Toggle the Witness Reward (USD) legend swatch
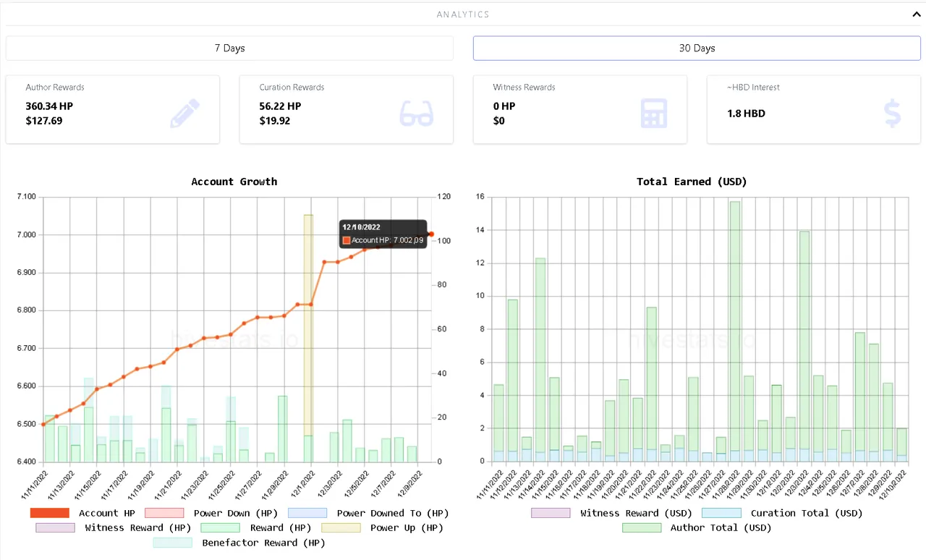This screenshot has height=560, width=926. coord(551,513)
